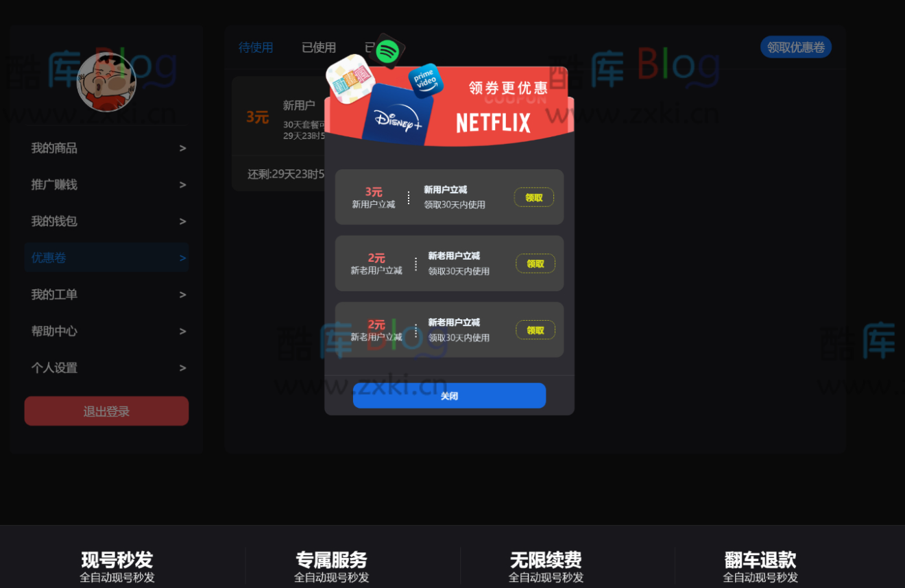Click 退出登录 to log out

(x=106, y=411)
